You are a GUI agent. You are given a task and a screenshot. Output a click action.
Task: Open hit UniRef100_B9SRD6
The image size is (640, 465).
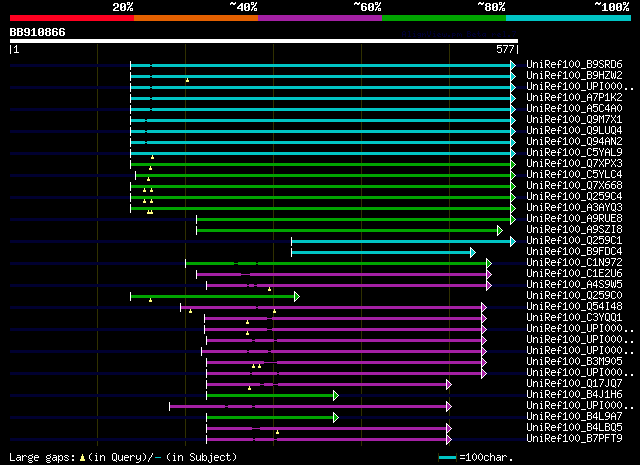click(x=574, y=64)
